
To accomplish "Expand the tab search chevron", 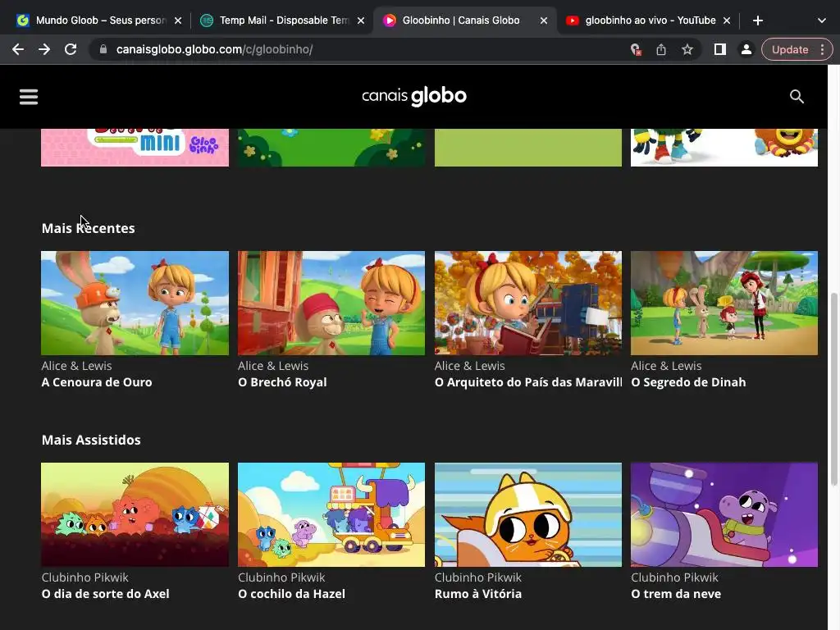I will tap(821, 21).
